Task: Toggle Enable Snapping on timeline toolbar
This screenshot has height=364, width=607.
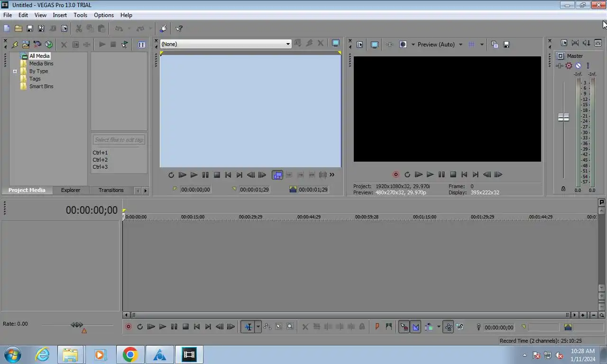Action: 404,327
